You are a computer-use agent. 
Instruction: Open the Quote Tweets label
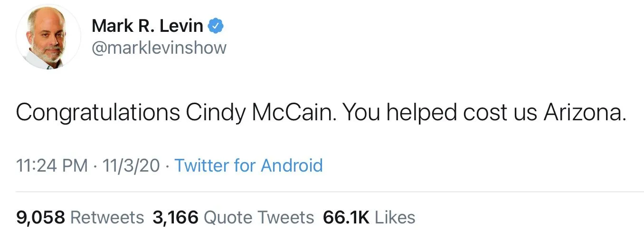[259, 217]
